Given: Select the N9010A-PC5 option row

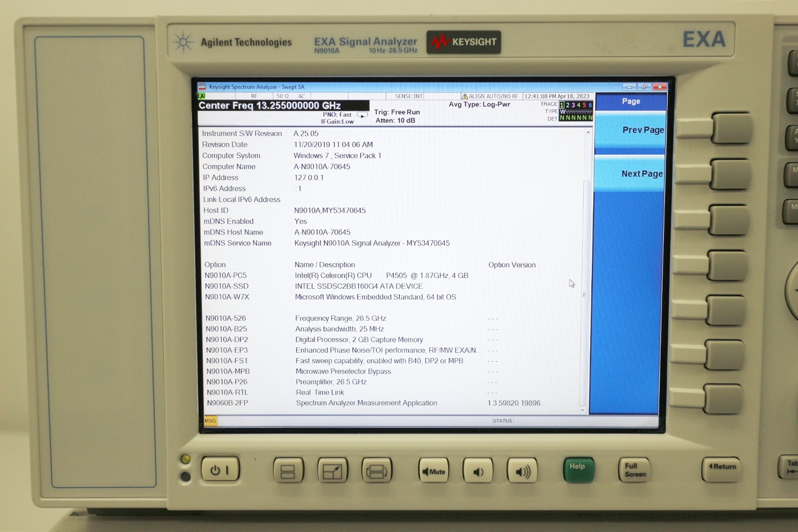Looking at the screenshot, I should click(337, 275).
